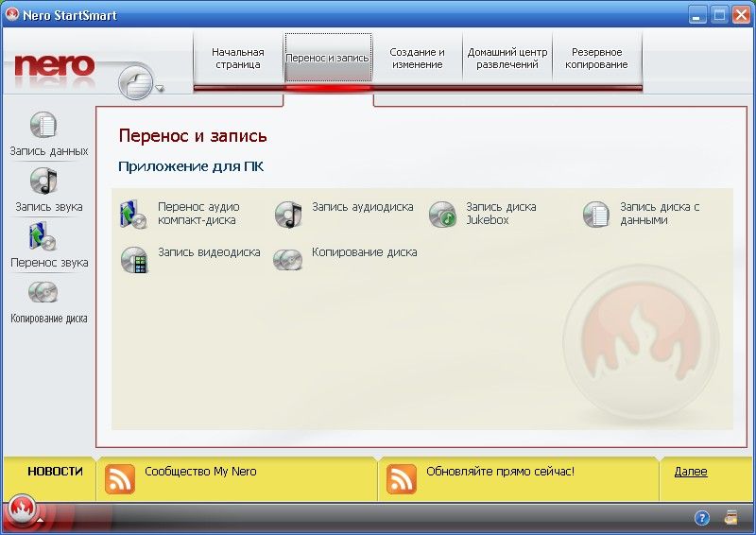Image resolution: width=756 pixels, height=535 pixels.
Task: Launch the Запись видеодиска film disc icon
Action: 134,260
